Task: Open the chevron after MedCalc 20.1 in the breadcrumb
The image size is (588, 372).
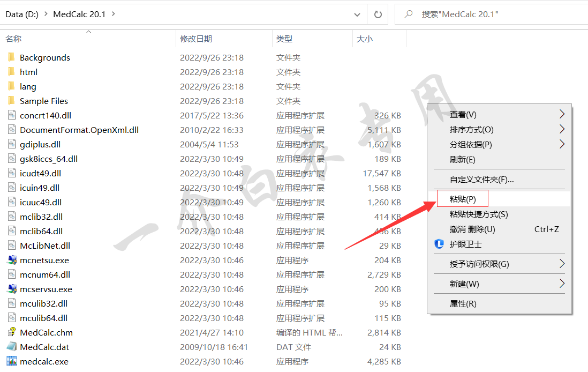Action: pos(113,14)
